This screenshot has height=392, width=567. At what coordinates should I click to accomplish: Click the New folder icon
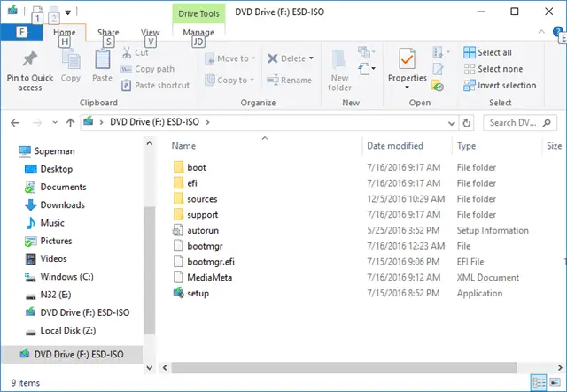(x=339, y=59)
